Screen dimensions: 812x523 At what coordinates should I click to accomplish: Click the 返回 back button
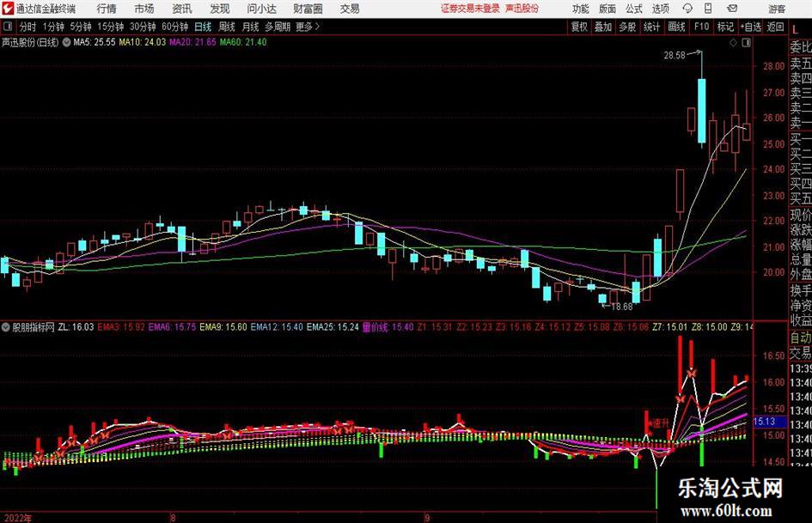click(x=775, y=27)
